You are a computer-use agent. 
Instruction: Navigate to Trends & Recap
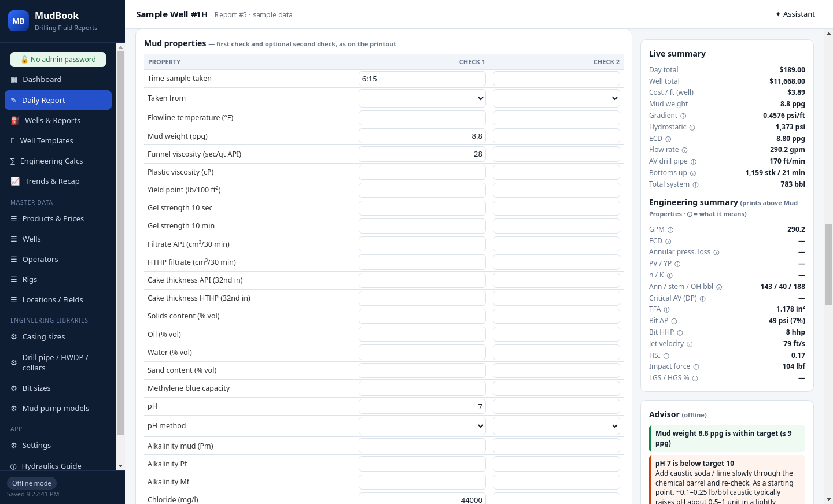58,181
